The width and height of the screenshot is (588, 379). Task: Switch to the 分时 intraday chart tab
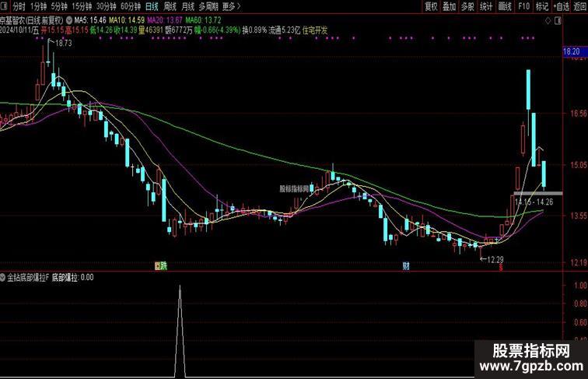(19, 6)
